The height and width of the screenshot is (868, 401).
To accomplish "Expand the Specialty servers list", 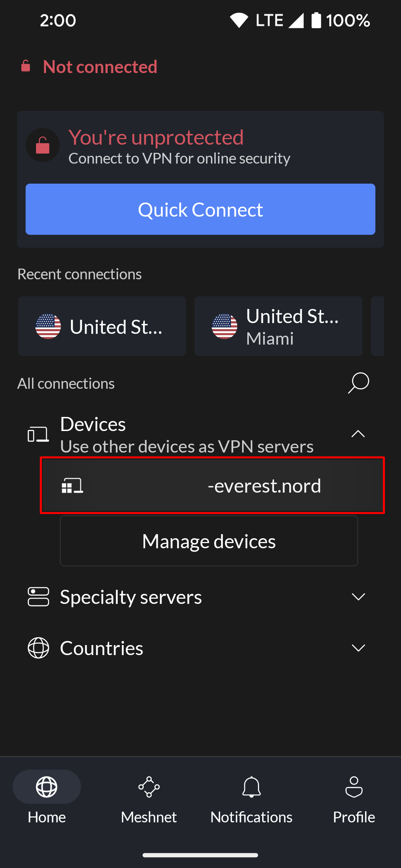I will [x=358, y=596].
